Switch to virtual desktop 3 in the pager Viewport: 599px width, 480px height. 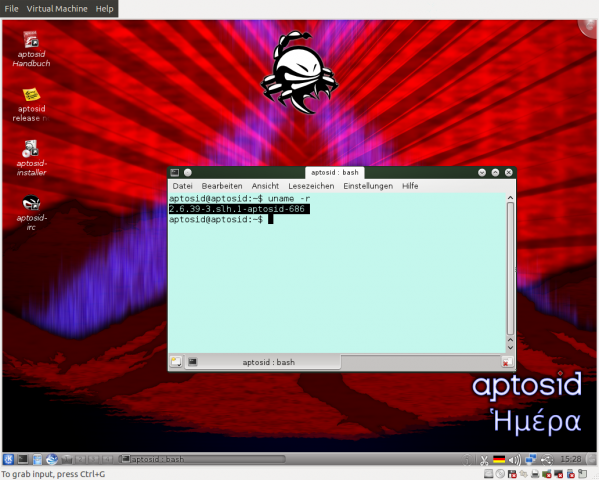coord(94,459)
